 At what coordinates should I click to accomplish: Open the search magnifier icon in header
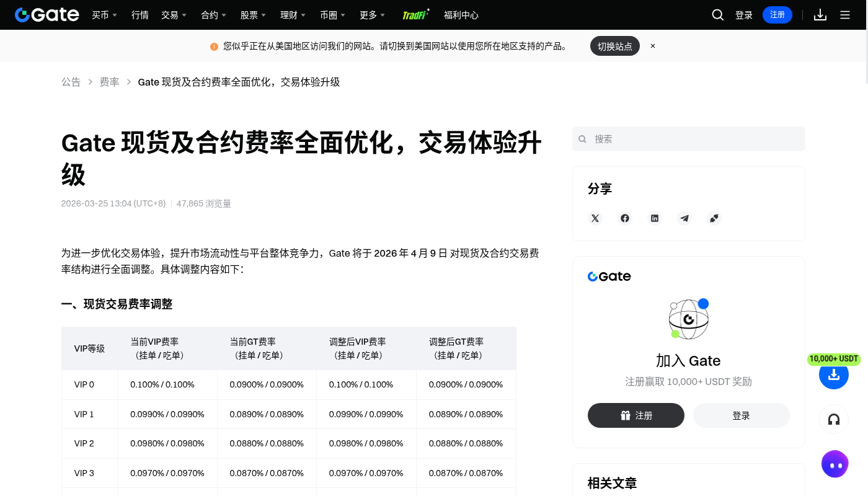(718, 15)
